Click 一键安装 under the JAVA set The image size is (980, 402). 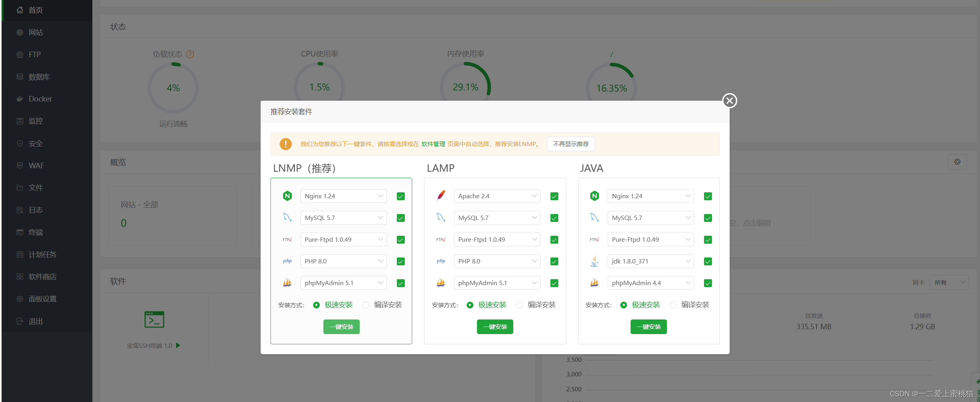click(649, 327)
